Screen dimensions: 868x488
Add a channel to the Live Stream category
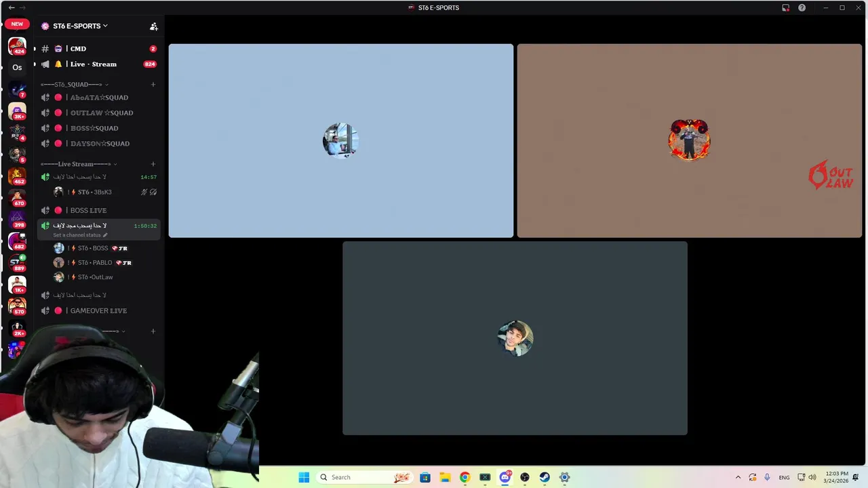pos(153,164)
